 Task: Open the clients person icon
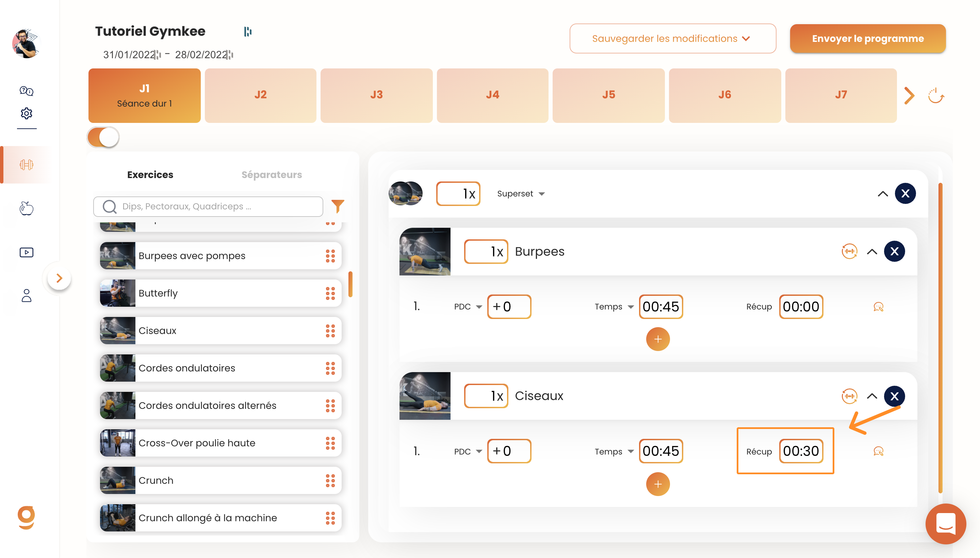click(27, 296)
